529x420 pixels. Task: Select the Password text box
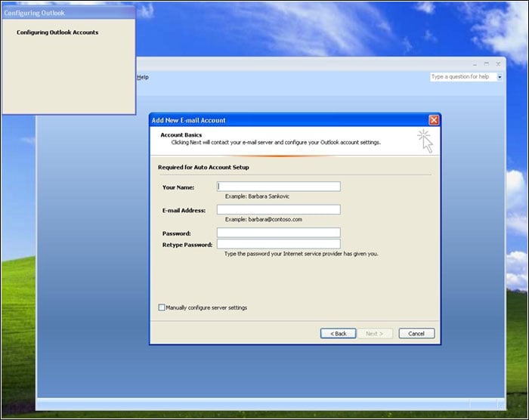point(278,233)
